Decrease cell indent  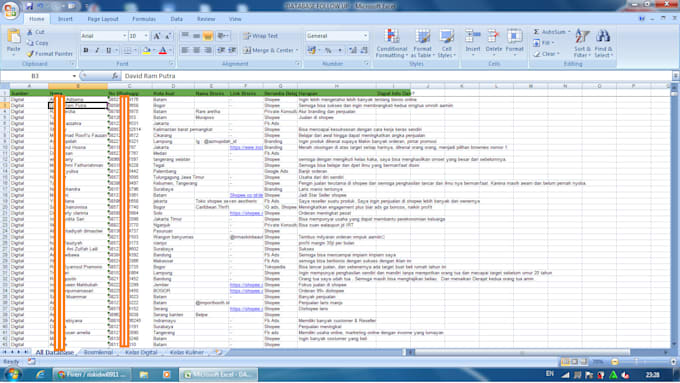[x=221, y=50]
